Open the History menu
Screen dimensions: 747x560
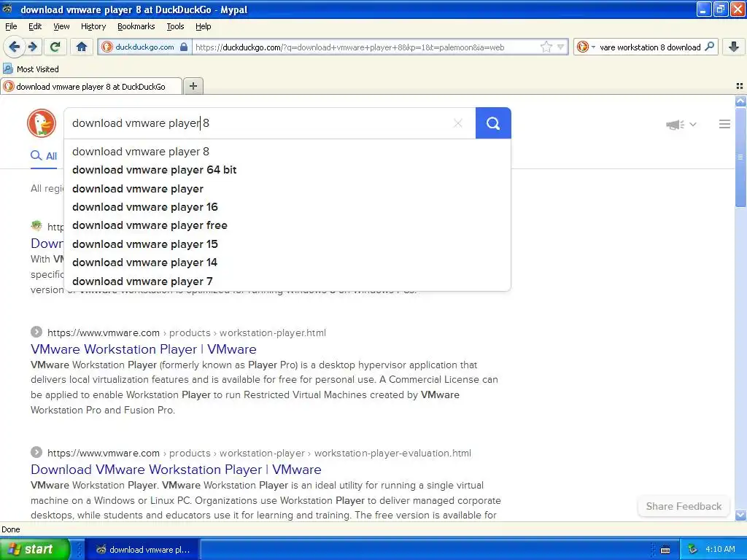(93, 26)
